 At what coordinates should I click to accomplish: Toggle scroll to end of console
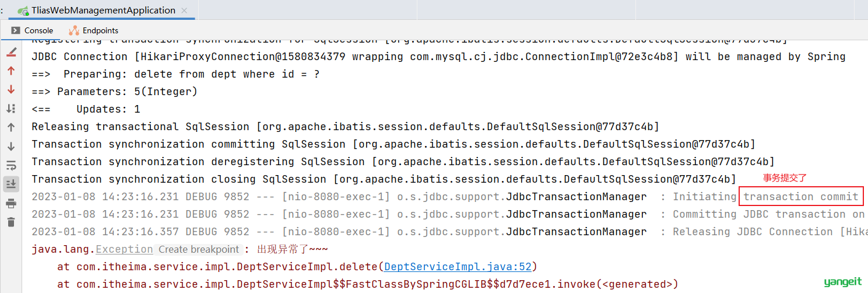click(x=11, y=184)
